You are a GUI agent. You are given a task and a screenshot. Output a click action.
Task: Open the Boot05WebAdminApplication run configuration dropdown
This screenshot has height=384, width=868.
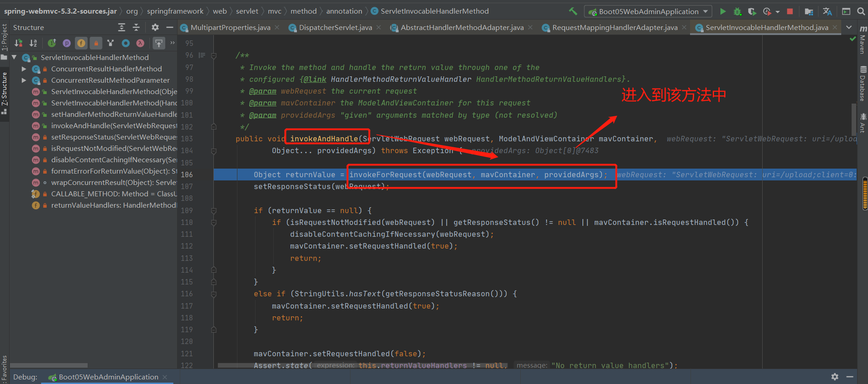(x=648, y=11)
